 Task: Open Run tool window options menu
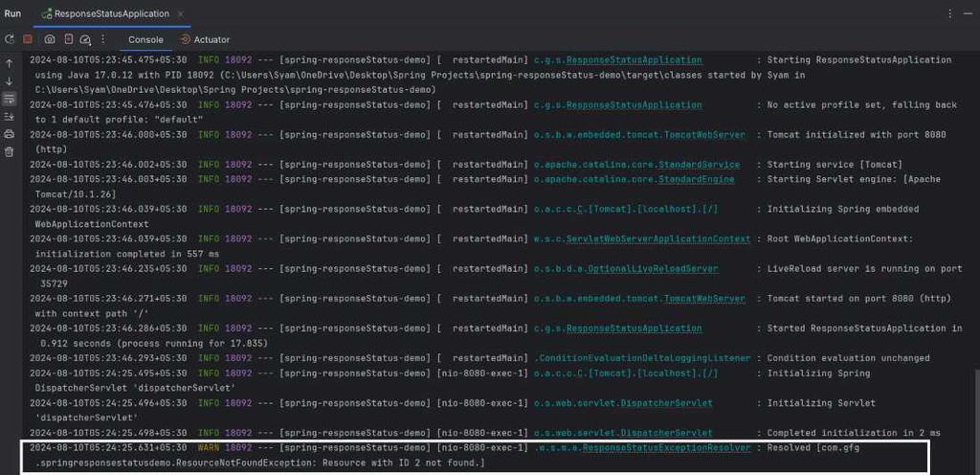(950, 13)
